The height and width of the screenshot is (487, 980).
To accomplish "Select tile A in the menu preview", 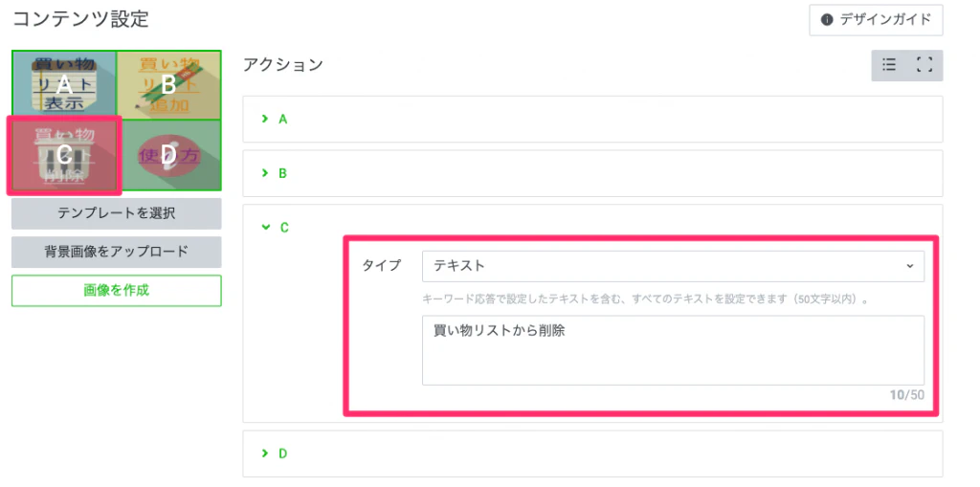I will pos(64,84).
